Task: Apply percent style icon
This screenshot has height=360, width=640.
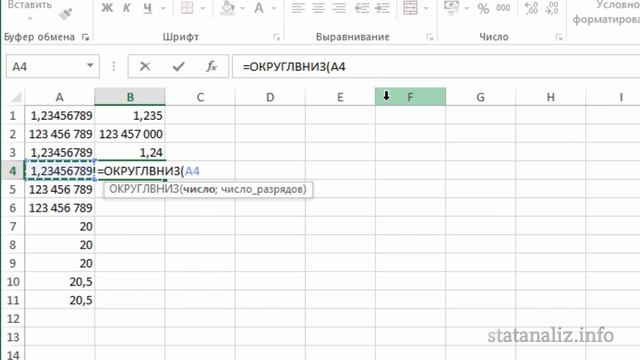Action: coord(483,8)
